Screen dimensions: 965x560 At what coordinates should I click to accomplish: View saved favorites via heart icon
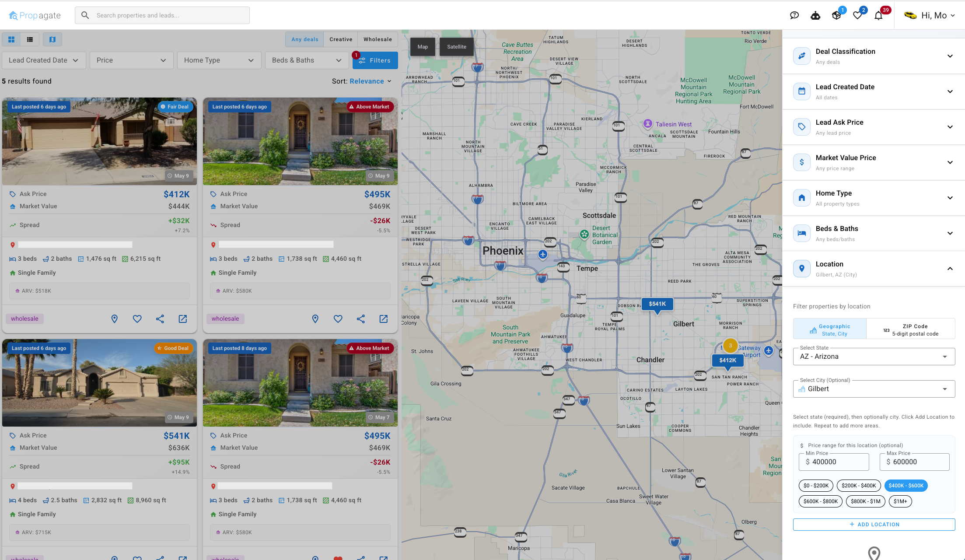[x=858, y=15]
